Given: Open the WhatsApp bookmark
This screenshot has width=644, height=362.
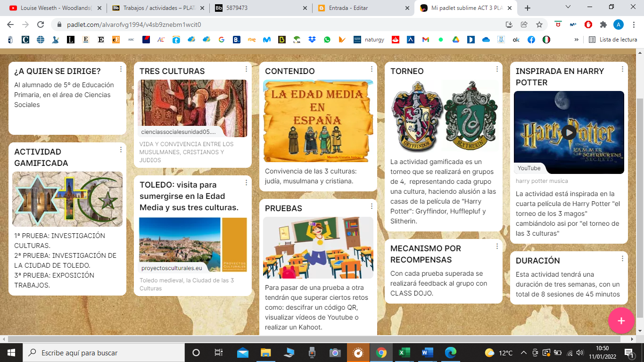Looking at the screenshot, I should [x=327, y=40].
